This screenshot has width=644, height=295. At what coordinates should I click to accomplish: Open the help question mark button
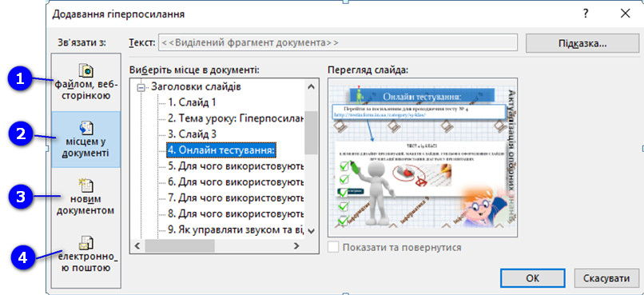[x=586, y=14]
